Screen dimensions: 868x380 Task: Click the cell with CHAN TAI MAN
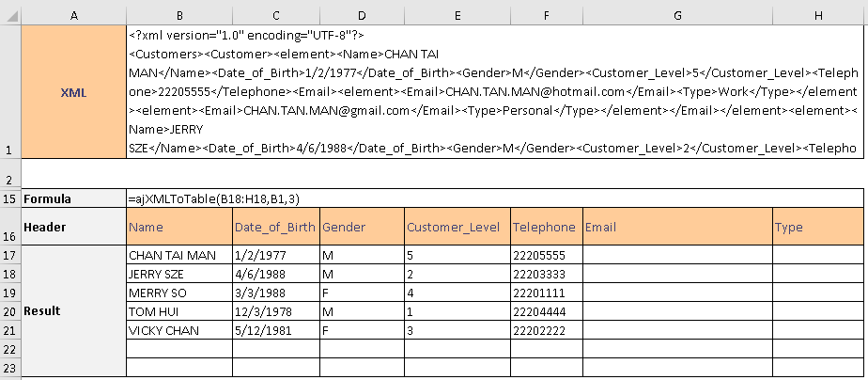pos(178,255)
